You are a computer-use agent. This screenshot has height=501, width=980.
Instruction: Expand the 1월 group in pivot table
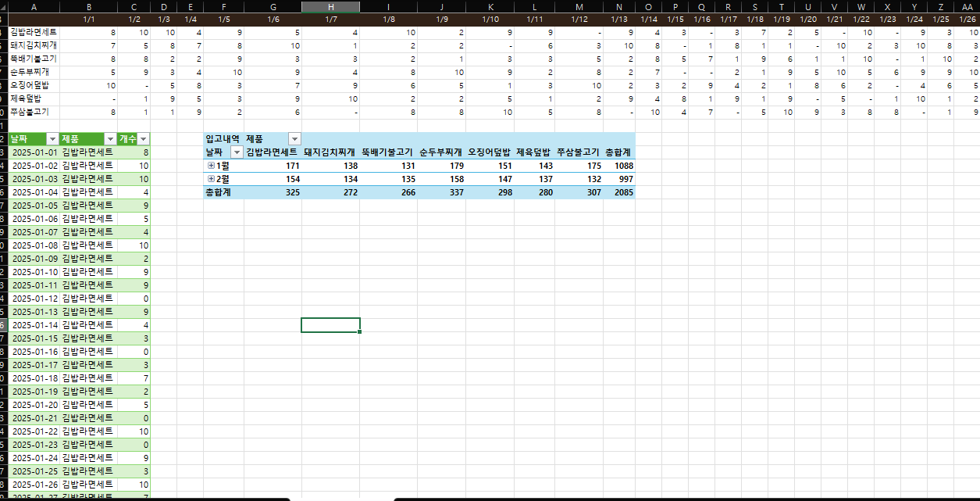point(211,166)
